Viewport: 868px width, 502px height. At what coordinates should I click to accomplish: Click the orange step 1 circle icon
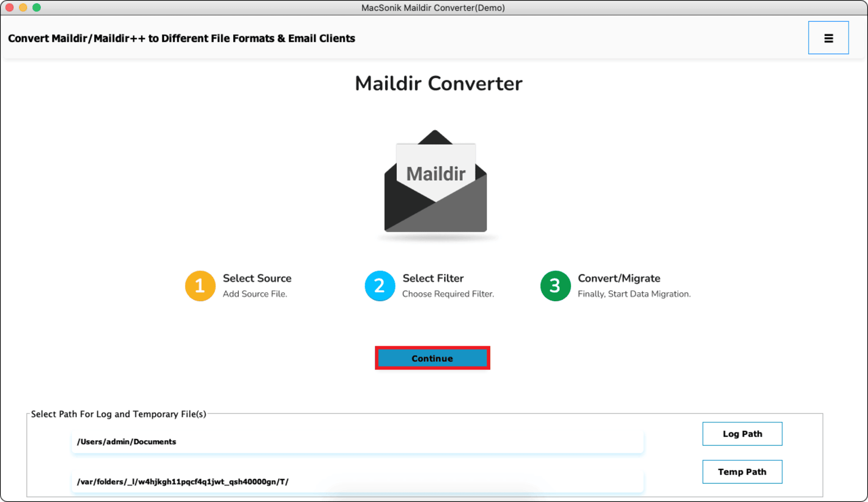click(200, 286)
